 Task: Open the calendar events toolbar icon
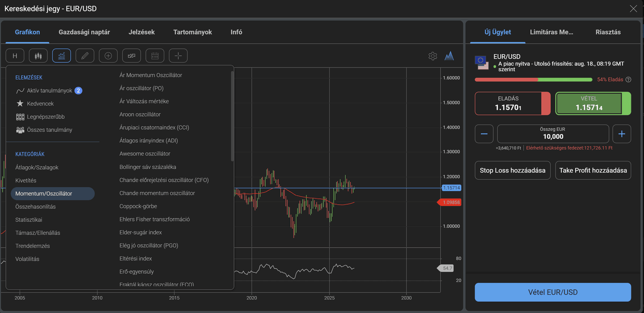coord(155,56)
